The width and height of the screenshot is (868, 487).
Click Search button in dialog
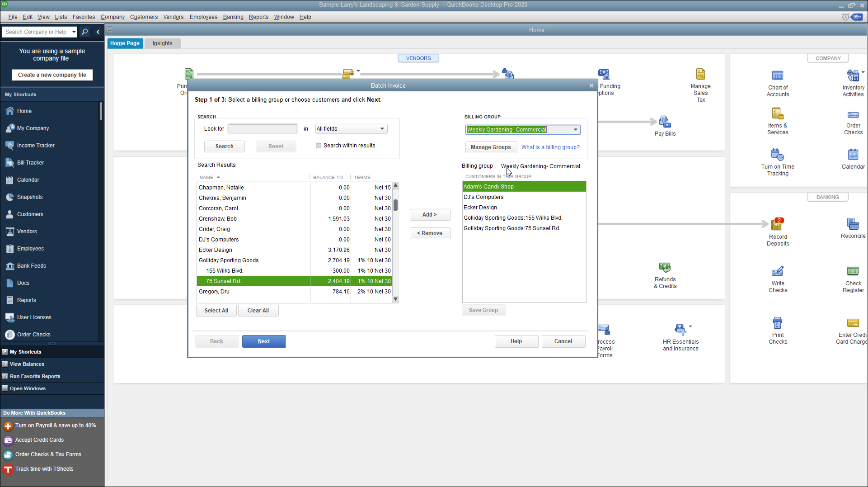click(224, 147)
